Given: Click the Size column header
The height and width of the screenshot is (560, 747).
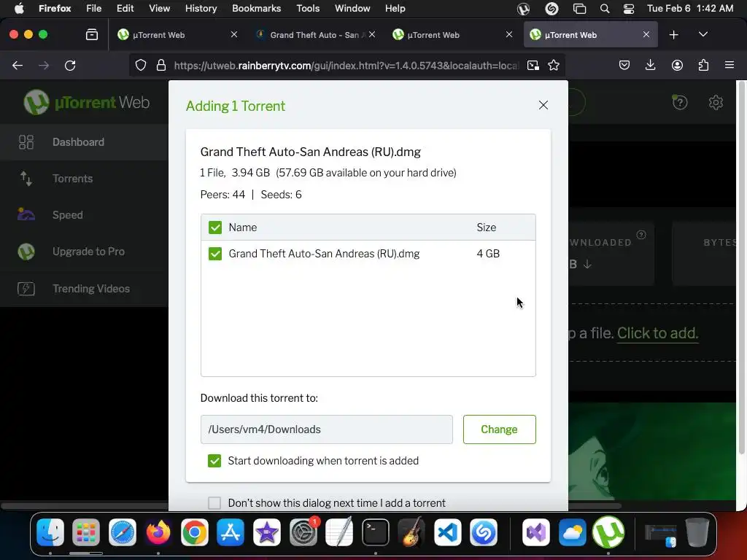Looking at the screenshot, I should tap(487, 227).
